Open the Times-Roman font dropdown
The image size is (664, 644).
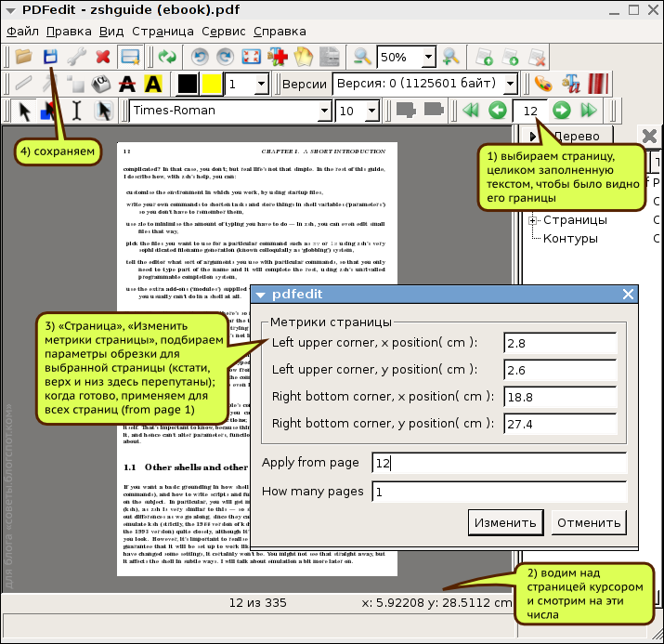coord(324,111)
